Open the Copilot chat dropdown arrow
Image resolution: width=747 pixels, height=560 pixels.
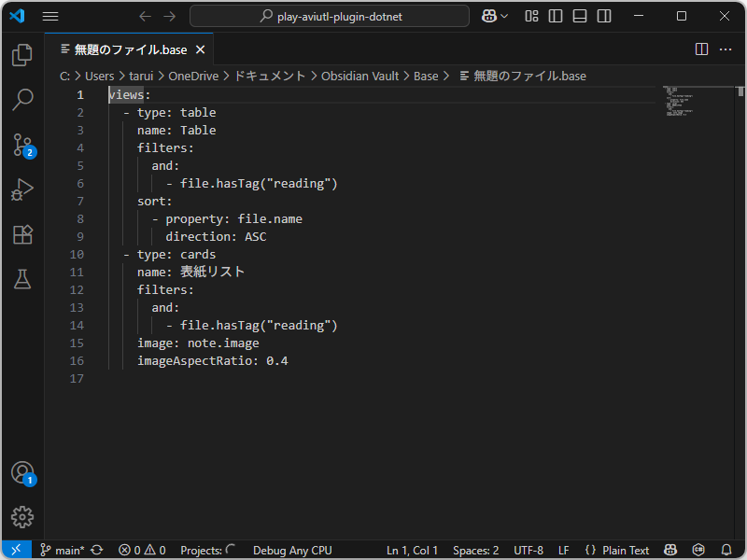click(x=505, y=16)
